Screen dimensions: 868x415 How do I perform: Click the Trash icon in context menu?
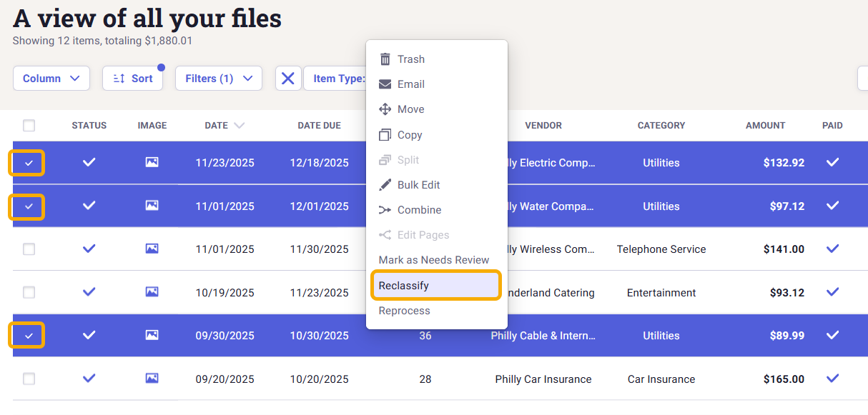pos(385,59)
